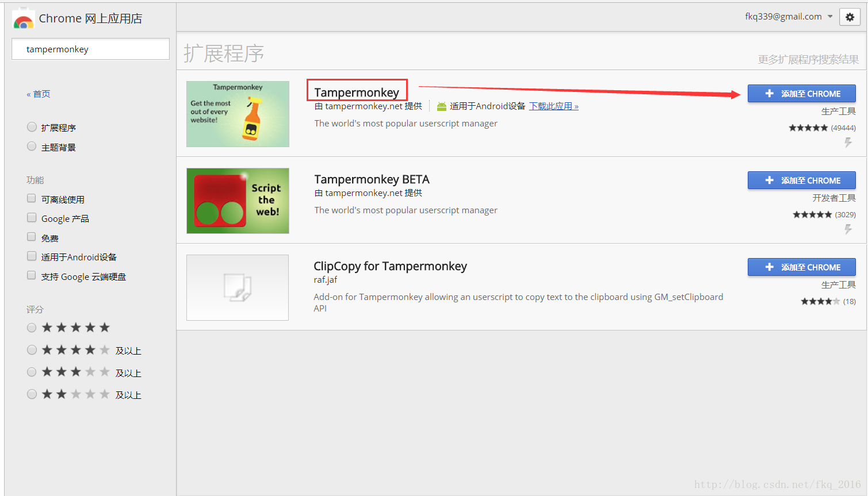Click the Tampermonkey BETA red icon thumbnail
868x496 pixels.
238,201
